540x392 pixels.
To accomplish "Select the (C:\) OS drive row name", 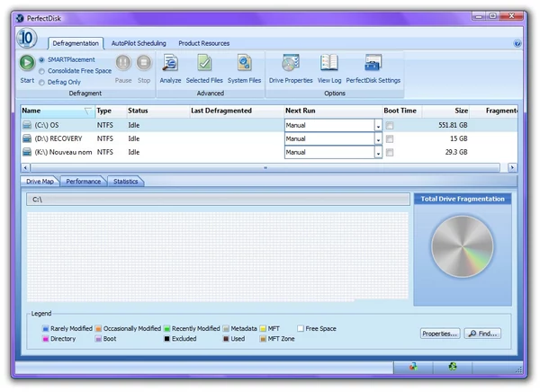I will (x=47, y=125).
